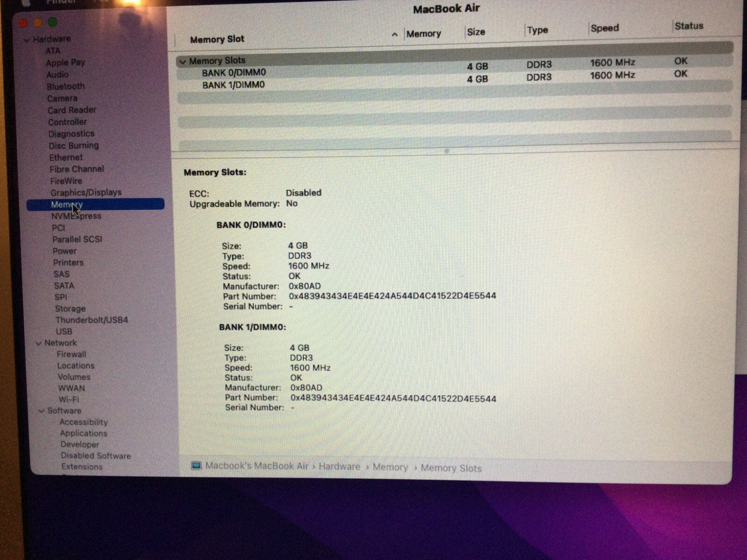Select USB in the hardware list
747x560 pixels.
tap(64, 331)
